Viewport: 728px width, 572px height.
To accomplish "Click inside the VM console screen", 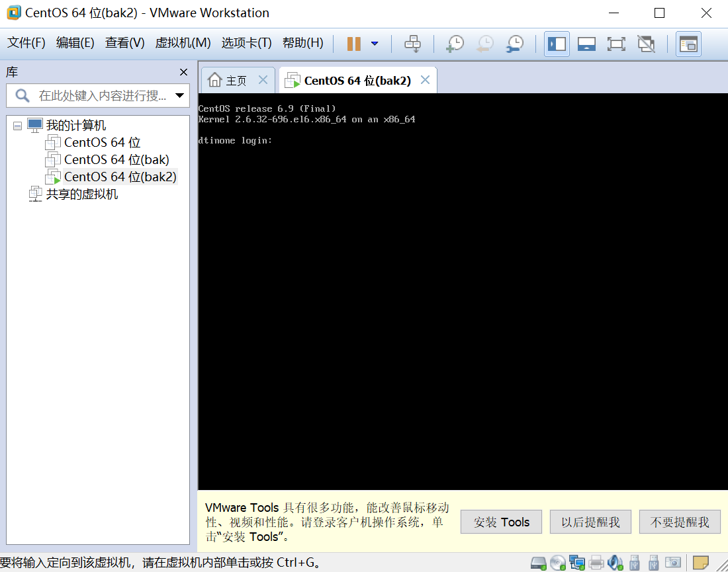I will (463, 292).
